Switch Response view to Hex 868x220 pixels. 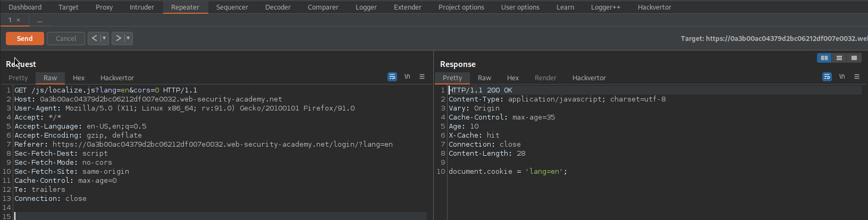click(x=513, y=78)
